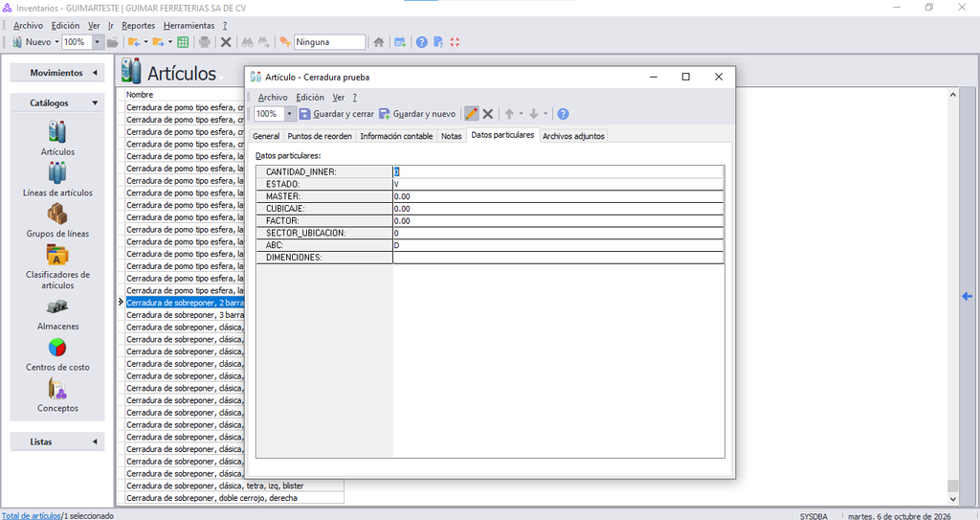Open Líneas de artículos catalog

point(57,180)
